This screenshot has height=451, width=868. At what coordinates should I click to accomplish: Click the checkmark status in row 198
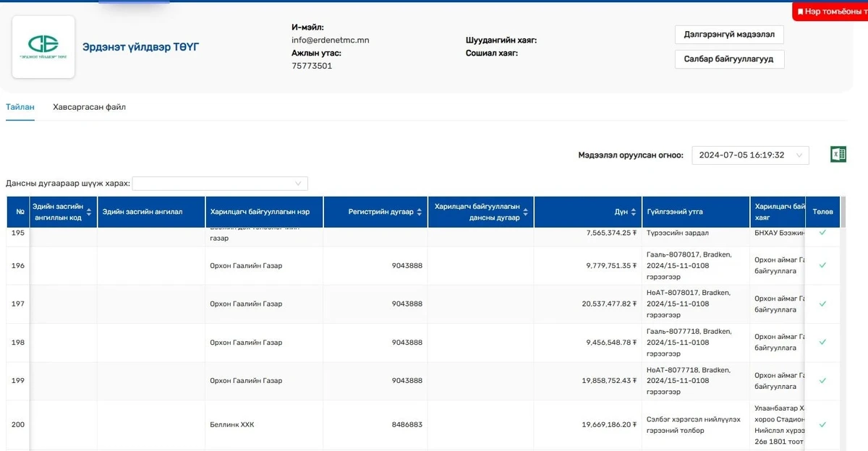click(x=822, y=343)
